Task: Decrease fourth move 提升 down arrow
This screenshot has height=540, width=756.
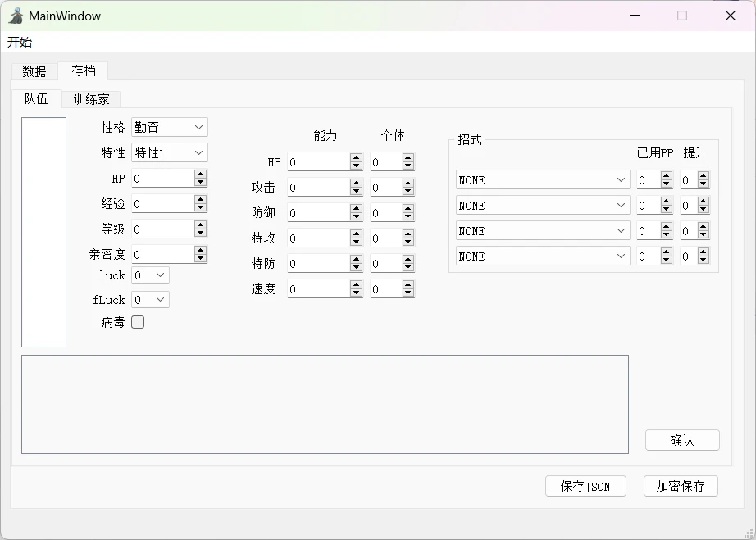Action: point(704,261)
